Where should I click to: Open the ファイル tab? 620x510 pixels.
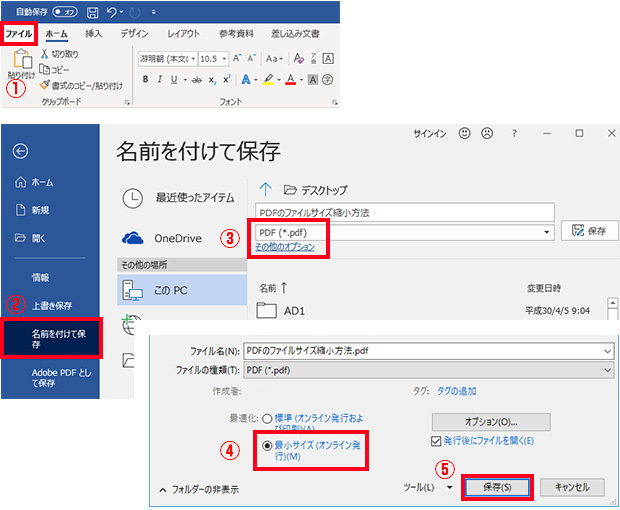point(19,34)
